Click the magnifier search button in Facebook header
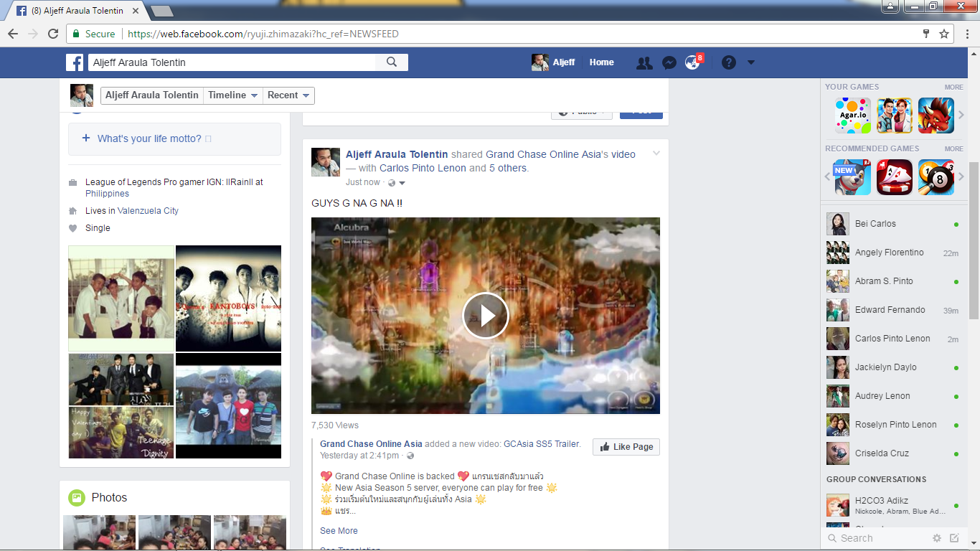Viewport: 980px width, 551px height. pyautogui.click(x=392, y=62)
